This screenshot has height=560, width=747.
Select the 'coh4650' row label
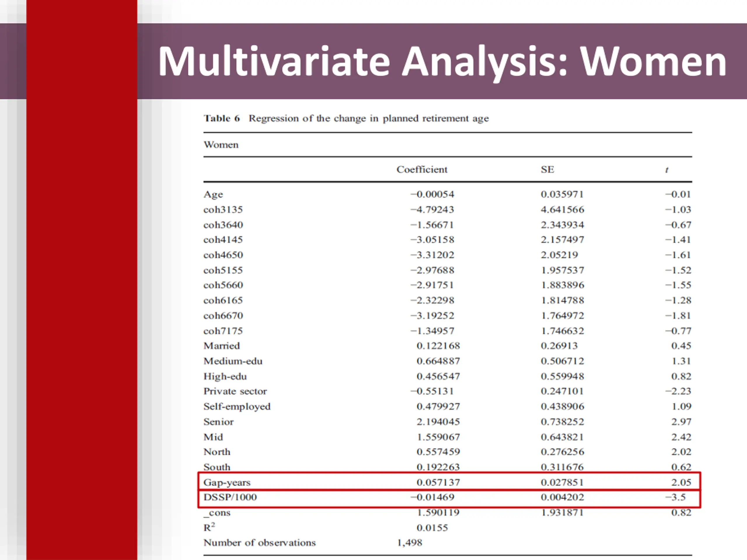pyautogui.click(x=223, y=255)
